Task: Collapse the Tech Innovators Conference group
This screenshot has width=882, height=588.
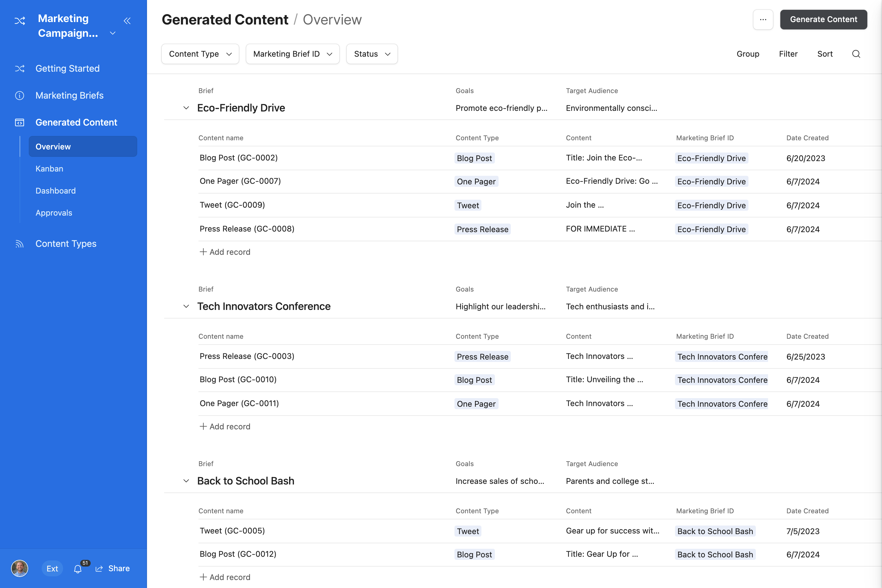Action: (x=186, y=306)
